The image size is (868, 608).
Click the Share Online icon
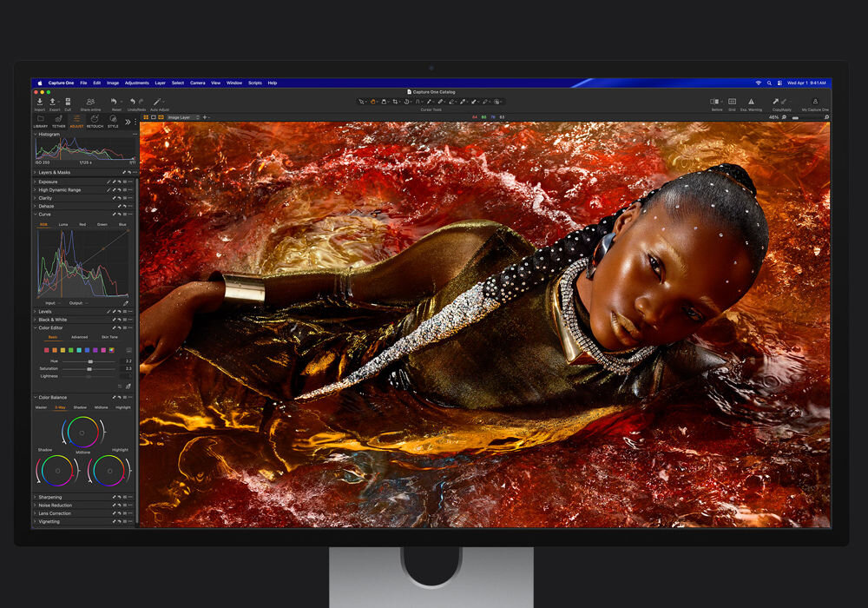[x=90, y=101]
